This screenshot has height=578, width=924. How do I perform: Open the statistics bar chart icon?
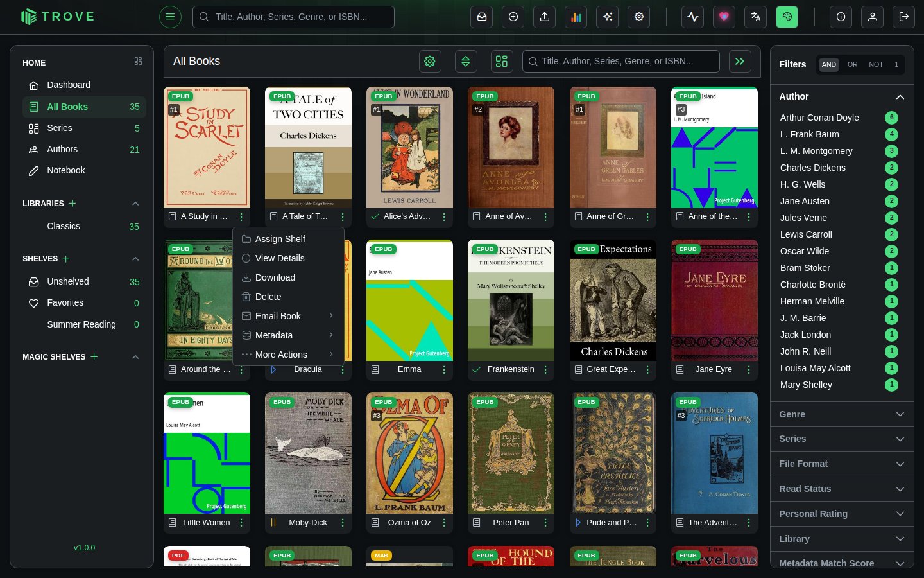pyautogui.click(x=576, y=17)
